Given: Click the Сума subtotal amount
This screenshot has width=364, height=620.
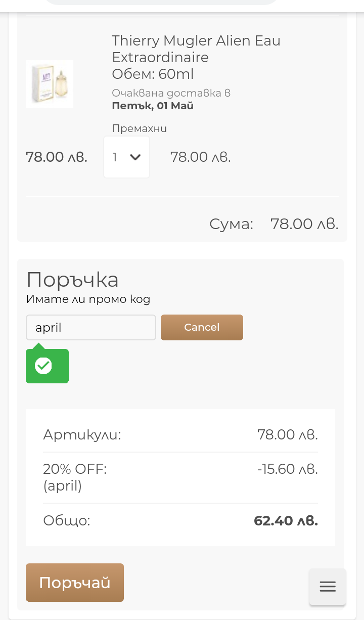Looking at the screenshot, I should coord(304,224).
